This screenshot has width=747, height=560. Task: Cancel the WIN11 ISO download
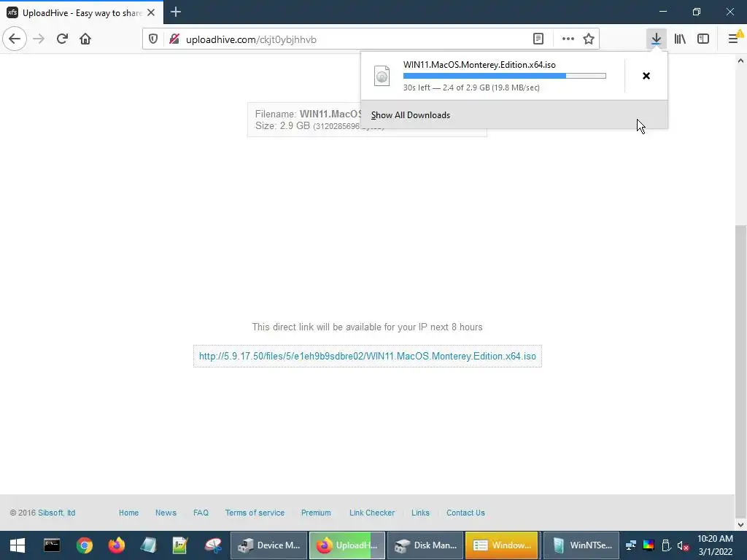[646, 76]
